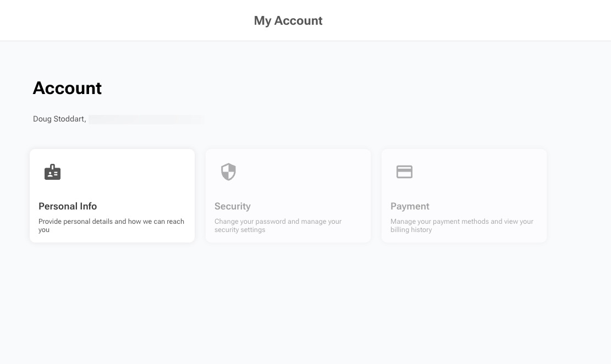Click the Security shield icon
The width and height of the screenshot is (611, 364).
tap(228, 172)
